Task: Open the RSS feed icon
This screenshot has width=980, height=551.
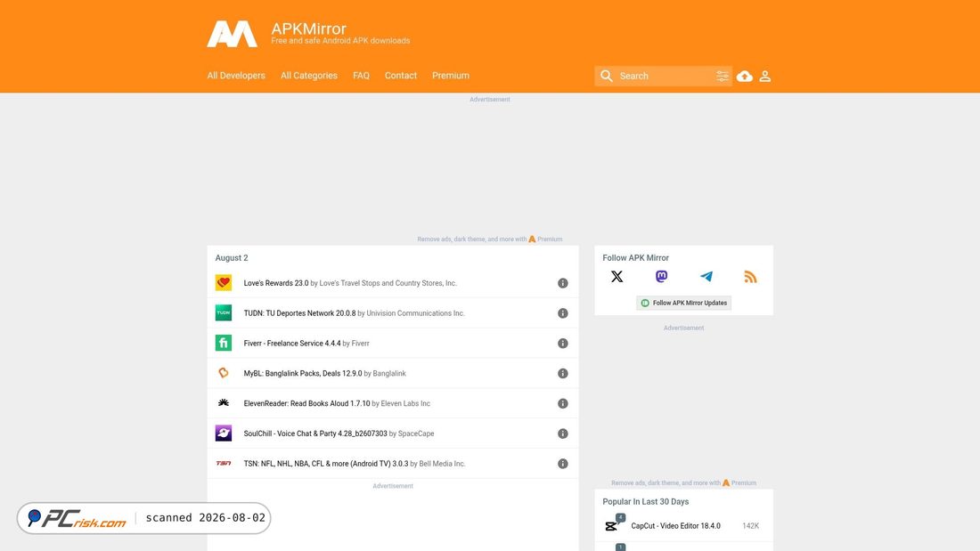Action: click(x=751, y=277)
